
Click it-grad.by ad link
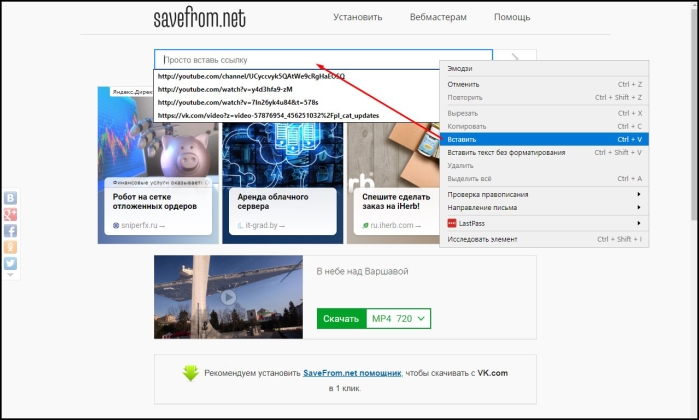click(x=261, y=225)
